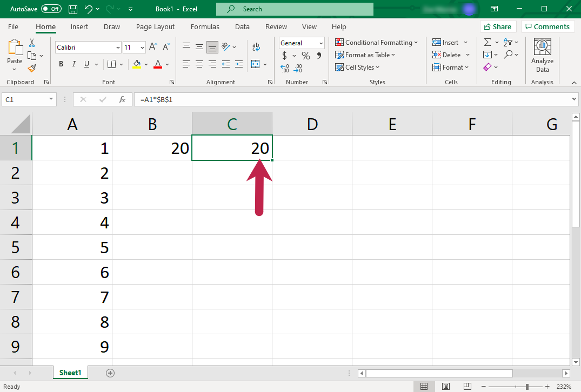Click the Merge & Center icon
Screen dimensions: 581x392
tap(255, 64)
